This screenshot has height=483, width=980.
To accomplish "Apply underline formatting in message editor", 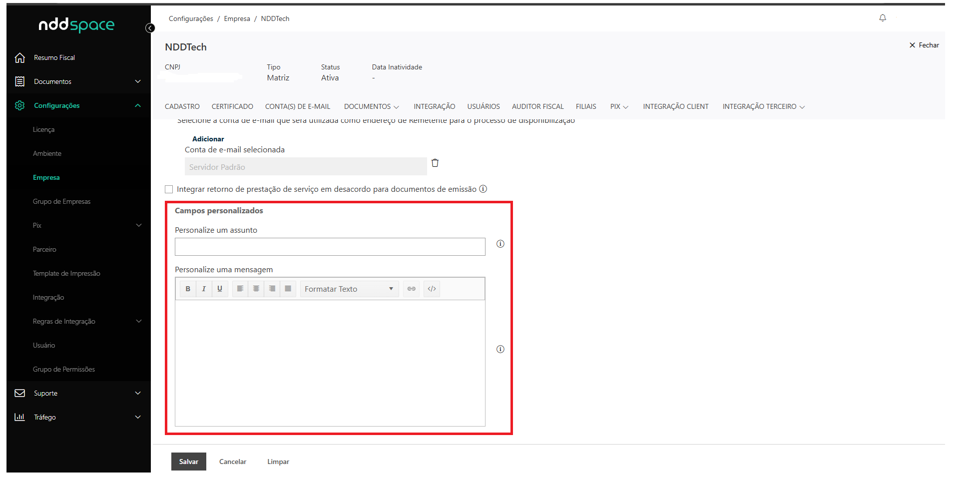I will [x=220, y=289].
